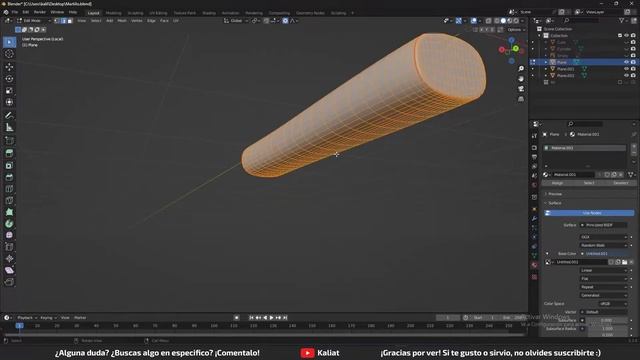Switch to the Modeling workspace tab
The image size is (640, 360).
click(113, 13)
